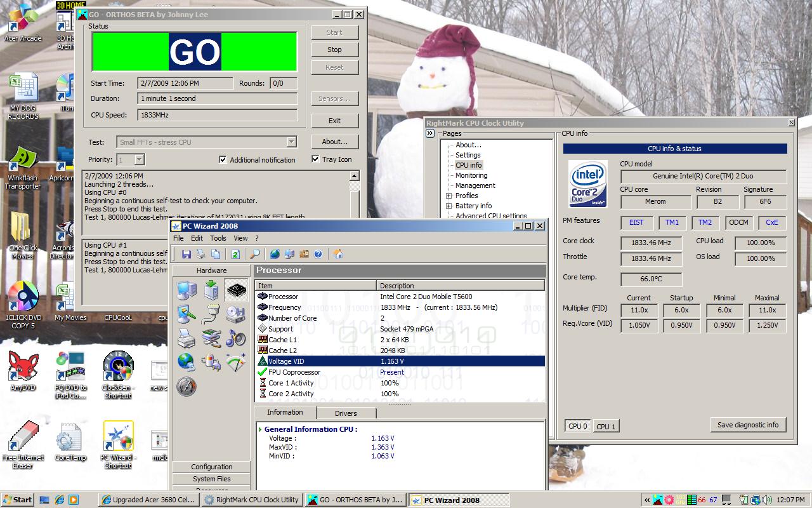The height and width of the screenshot is (508, 812).
Task: Click the magnifying glass Search icon
Action: [254, 254]
